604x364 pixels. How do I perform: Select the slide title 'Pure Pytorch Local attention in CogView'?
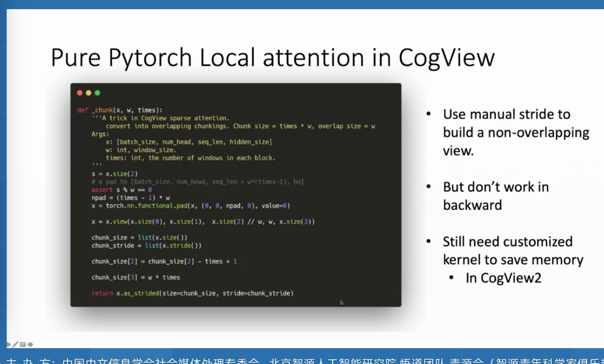click(x=273, y=58)
